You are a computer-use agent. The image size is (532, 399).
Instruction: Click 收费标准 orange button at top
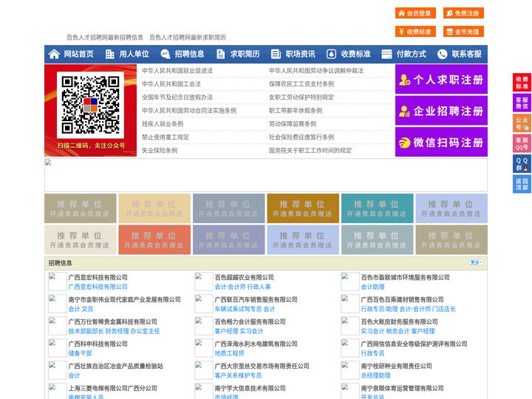coord(415,32)
